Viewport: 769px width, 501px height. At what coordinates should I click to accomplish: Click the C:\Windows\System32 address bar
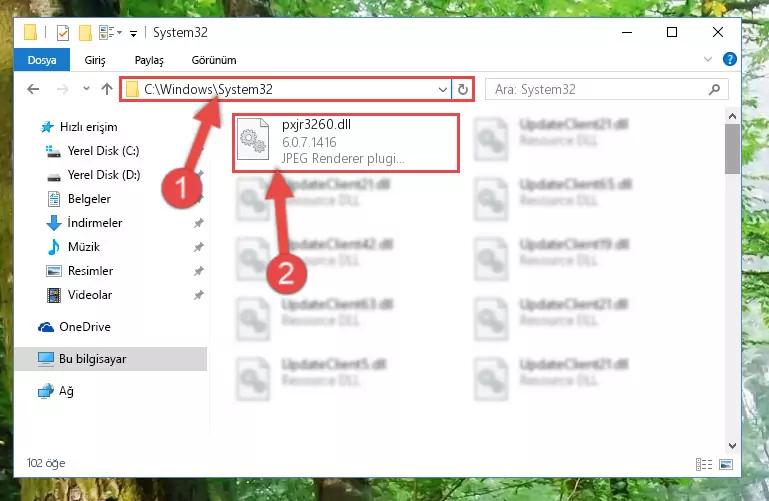point(285,89)
